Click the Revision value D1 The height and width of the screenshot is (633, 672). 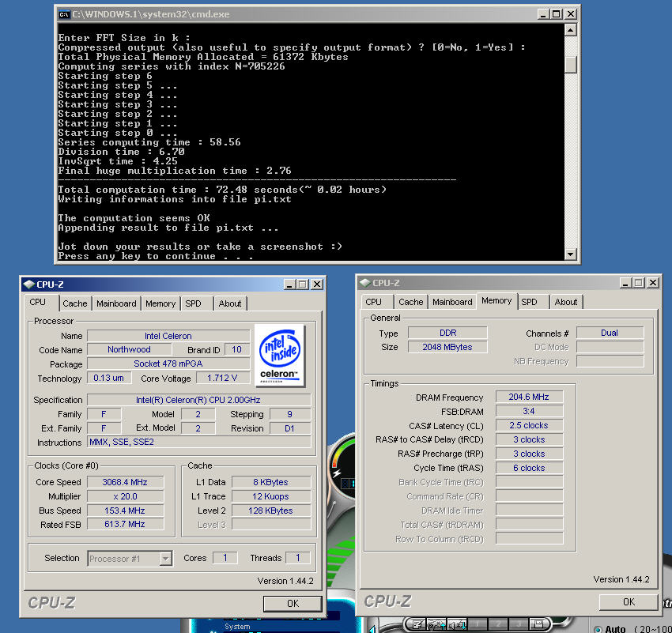click(x=290, y=428)
